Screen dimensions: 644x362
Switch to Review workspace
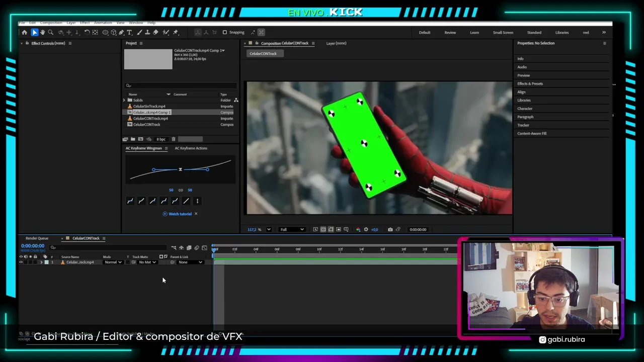(450, 33)
